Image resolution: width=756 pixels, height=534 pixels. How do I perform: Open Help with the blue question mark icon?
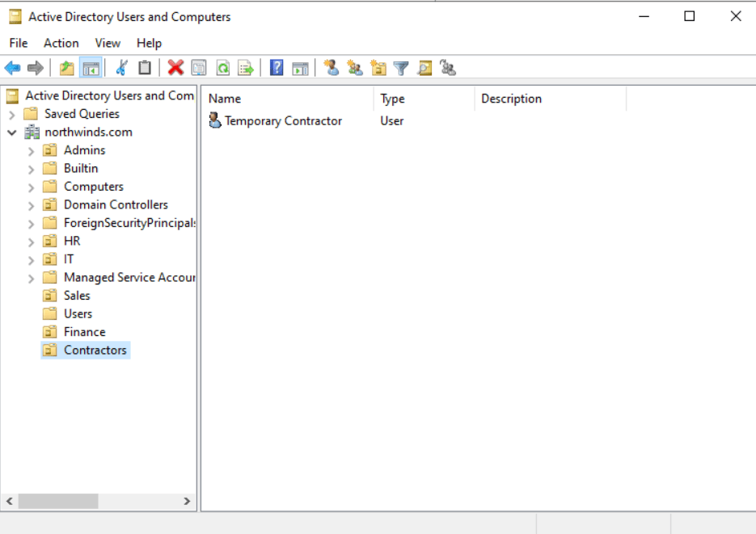click(x=277, y=69)
